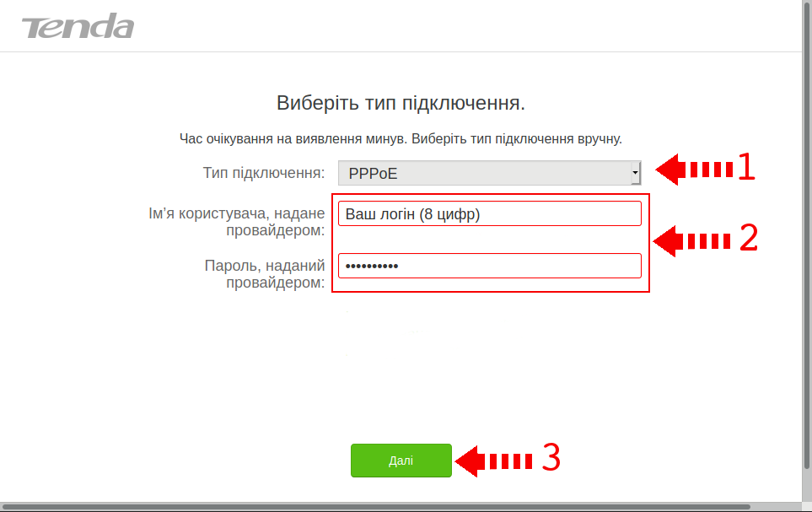Click the red number 3 annotation
The image size is (812, 512).
pyautogui.click(x=551, y=458)
